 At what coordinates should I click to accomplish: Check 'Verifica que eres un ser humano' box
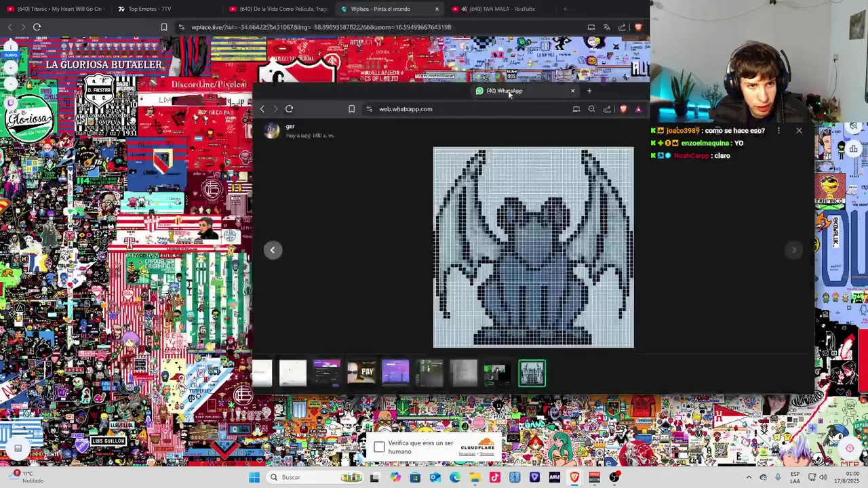click(x=379, y=447)
